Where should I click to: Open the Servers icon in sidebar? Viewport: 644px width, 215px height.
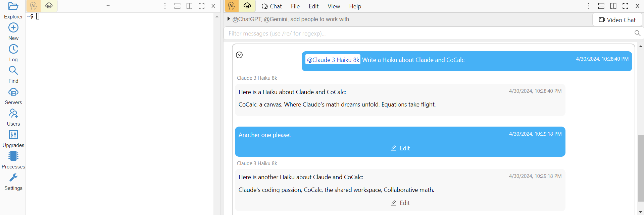[13, 92]
